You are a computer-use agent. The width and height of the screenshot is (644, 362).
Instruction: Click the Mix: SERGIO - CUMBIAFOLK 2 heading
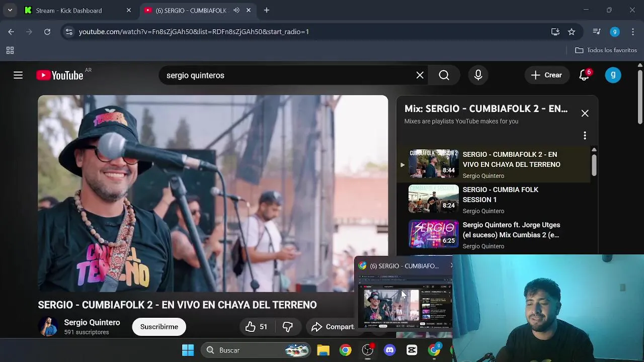[x=486, y=109]
